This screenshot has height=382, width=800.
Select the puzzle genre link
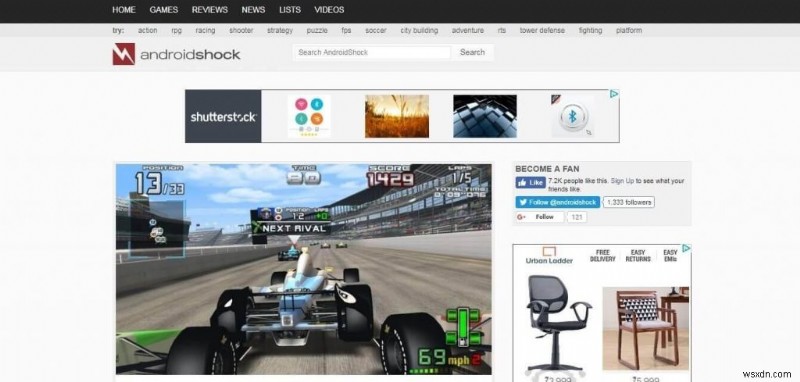(x=317, y=31)
